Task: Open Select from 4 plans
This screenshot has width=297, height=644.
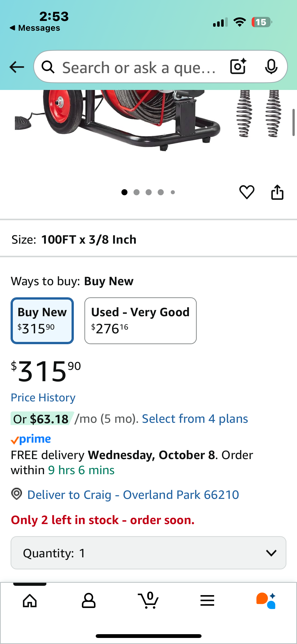Action: 195,419
